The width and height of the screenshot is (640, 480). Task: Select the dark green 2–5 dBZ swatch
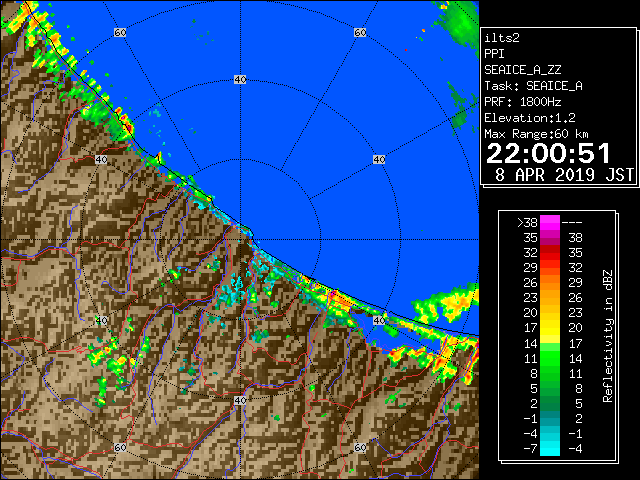pos(550,403)
